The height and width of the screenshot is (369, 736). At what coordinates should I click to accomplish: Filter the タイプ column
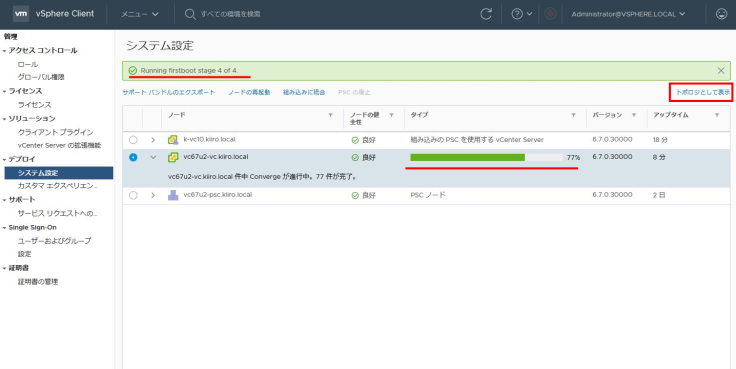coord(574,115)
